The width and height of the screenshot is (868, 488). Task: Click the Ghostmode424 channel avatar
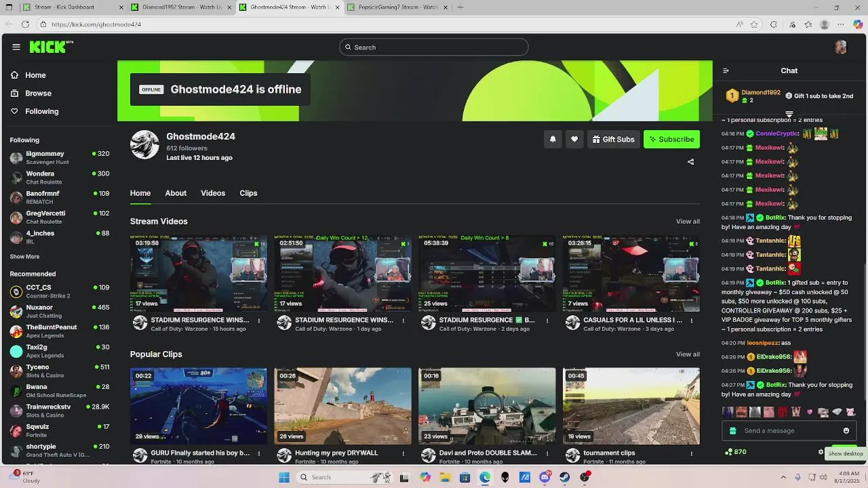coord(144,144)
